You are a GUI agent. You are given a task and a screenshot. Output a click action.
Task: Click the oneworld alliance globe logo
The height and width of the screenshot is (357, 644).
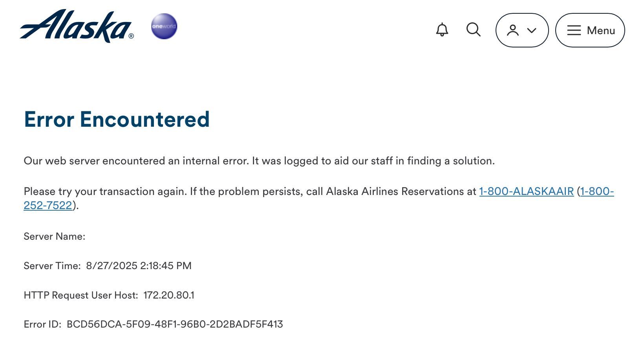point(164,26)
